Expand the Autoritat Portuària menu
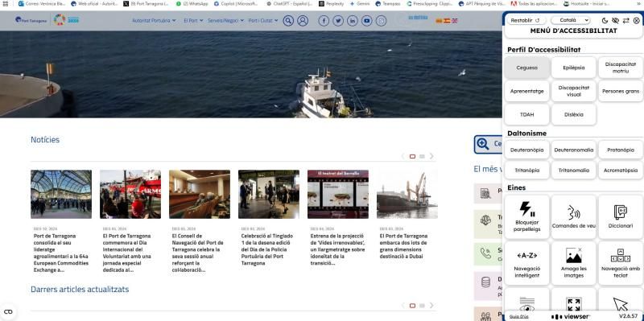The height and width of the screenshot is (321, 644). tap(154, 20)
